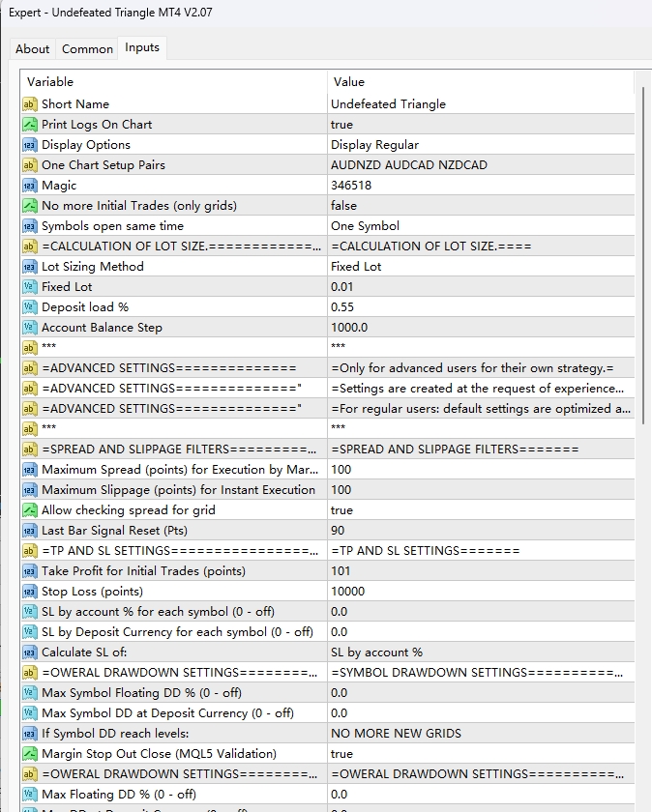Click the double icon beside Account Balance Step

(30, 328)
